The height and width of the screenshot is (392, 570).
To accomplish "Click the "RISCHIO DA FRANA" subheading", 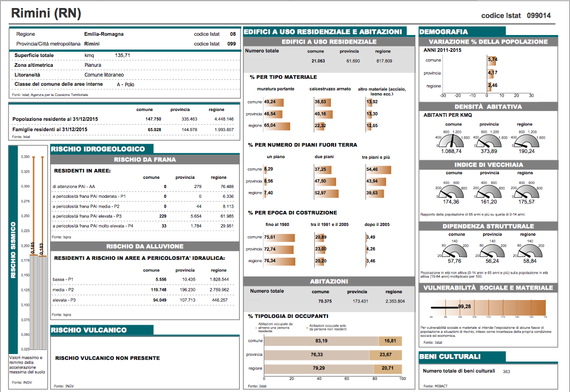I will click(x=145, y=160).
